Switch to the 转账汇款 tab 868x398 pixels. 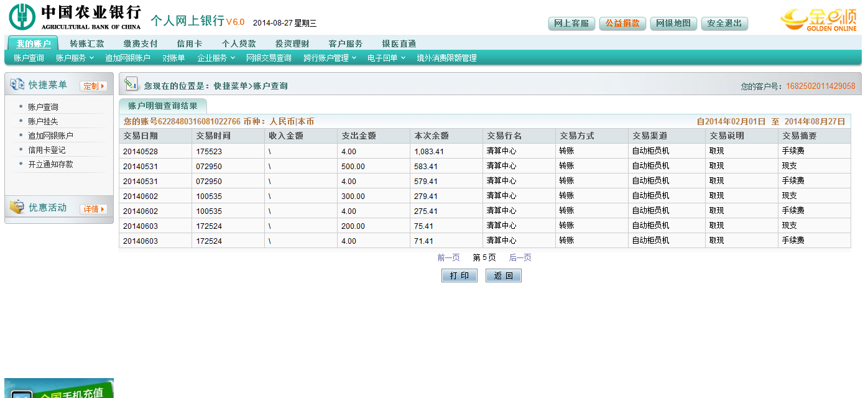(x=87, y=44)
